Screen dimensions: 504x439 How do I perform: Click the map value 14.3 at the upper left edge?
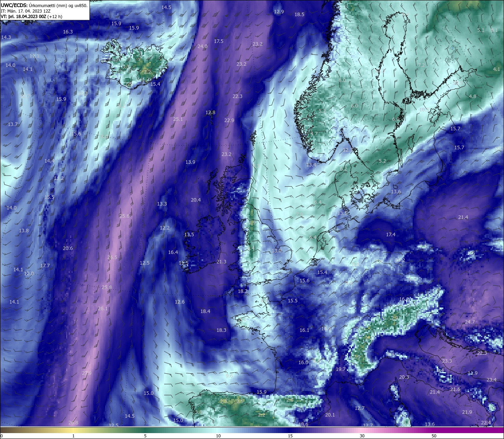coord(6,37)
